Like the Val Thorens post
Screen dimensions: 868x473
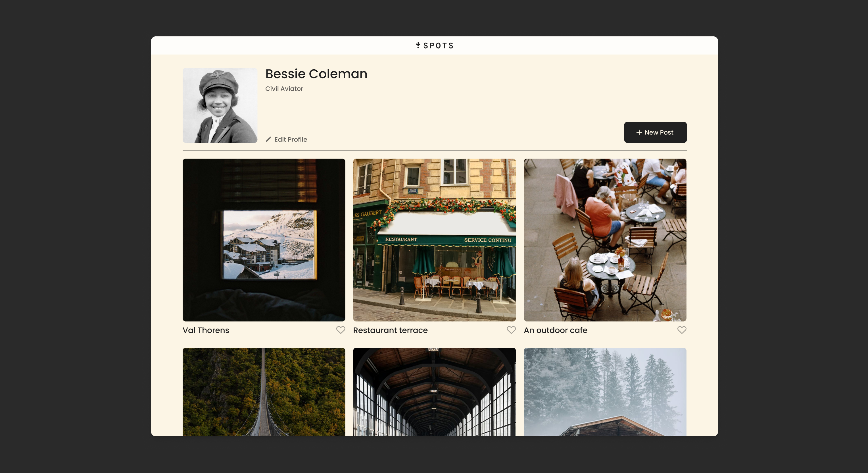341,330
